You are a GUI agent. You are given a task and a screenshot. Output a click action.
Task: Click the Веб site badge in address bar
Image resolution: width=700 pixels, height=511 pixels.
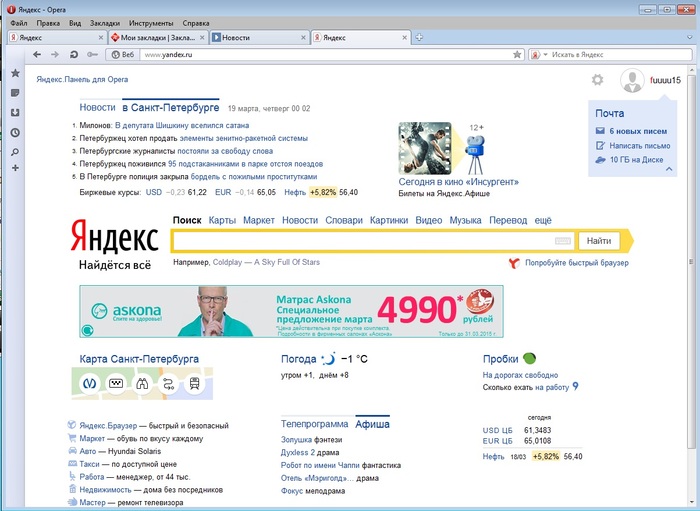pos(123,54)
